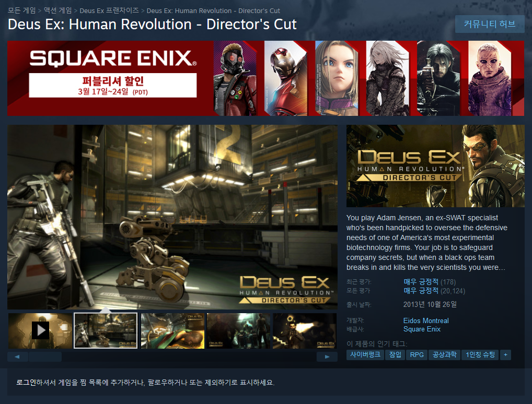Screen dimensions: 532x404
Task: Open the 커뮤니티 허브 button
Action: [x=490, y=24]
